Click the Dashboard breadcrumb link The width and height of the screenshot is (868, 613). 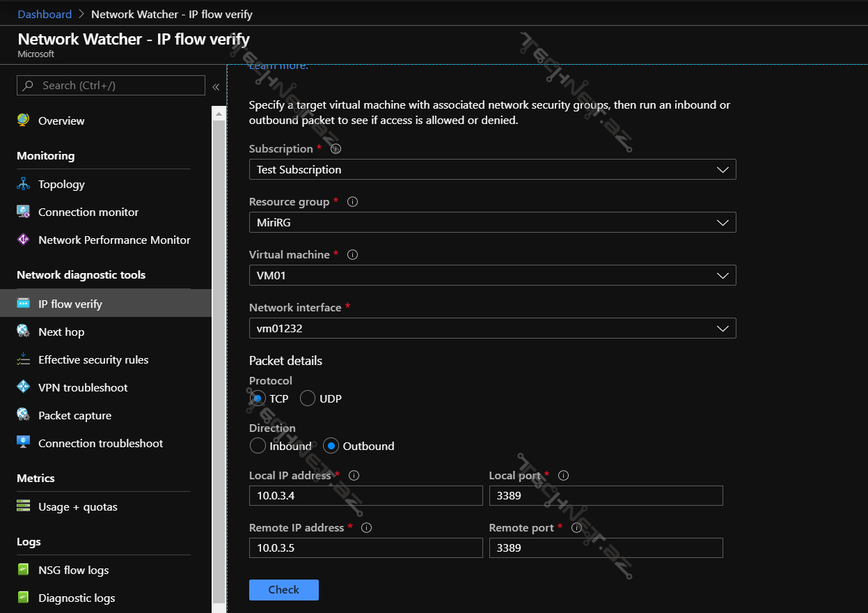[45, 14]
